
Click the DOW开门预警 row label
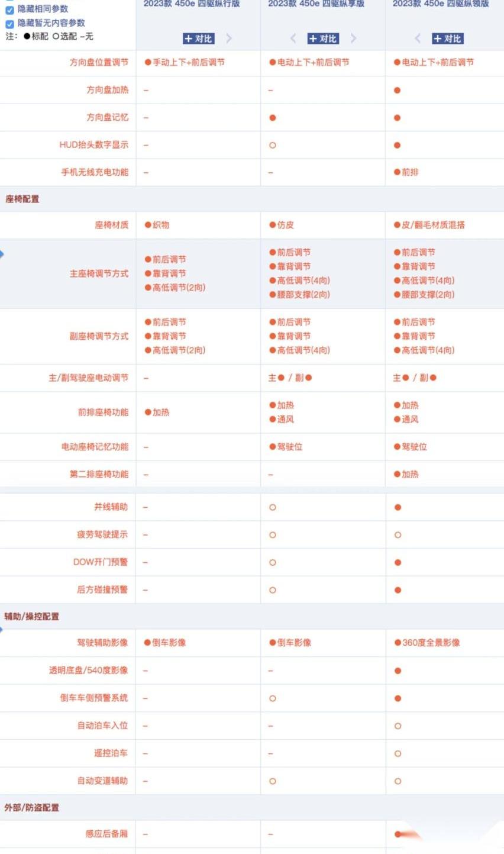pyautogui.click(x=101, y=562)
